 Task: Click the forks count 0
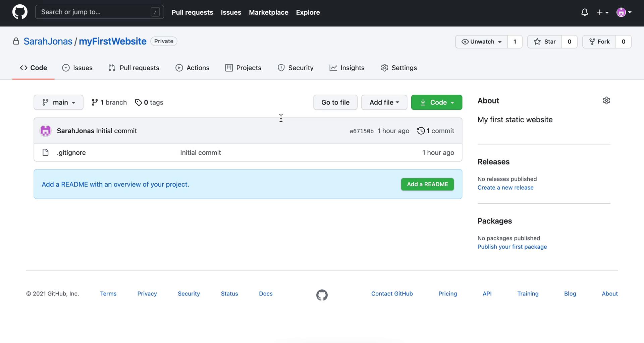point(624,42)
